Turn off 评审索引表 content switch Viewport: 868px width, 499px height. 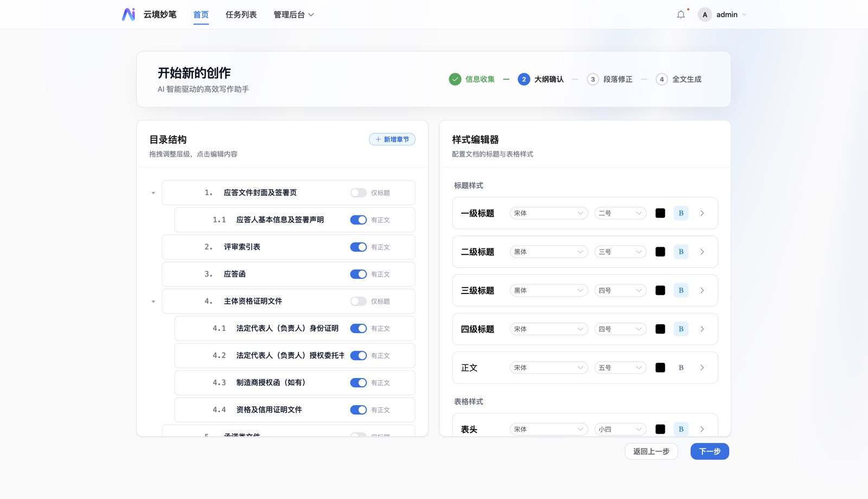point(358,247)
